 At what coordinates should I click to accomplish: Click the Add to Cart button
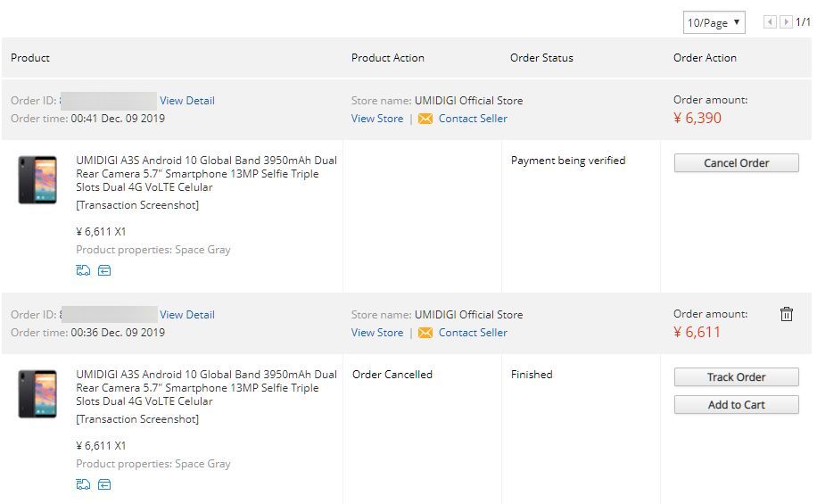coord(736,405)
